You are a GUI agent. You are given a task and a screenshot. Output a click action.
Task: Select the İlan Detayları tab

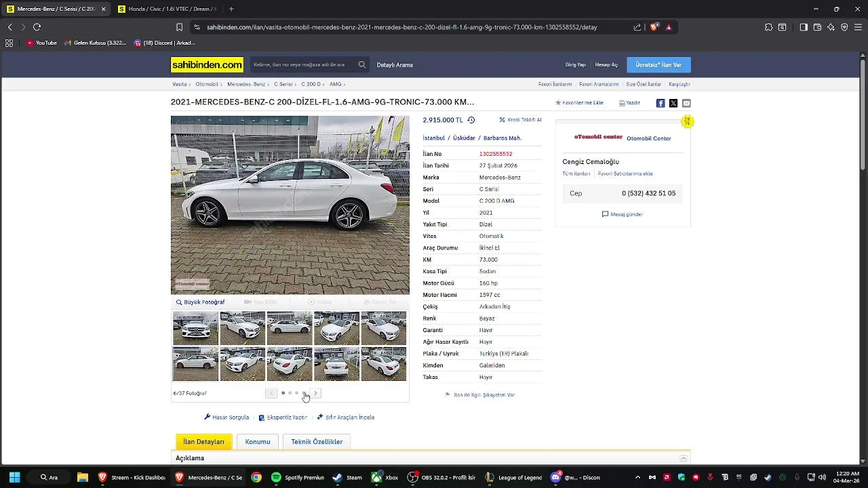pos(203,441)
